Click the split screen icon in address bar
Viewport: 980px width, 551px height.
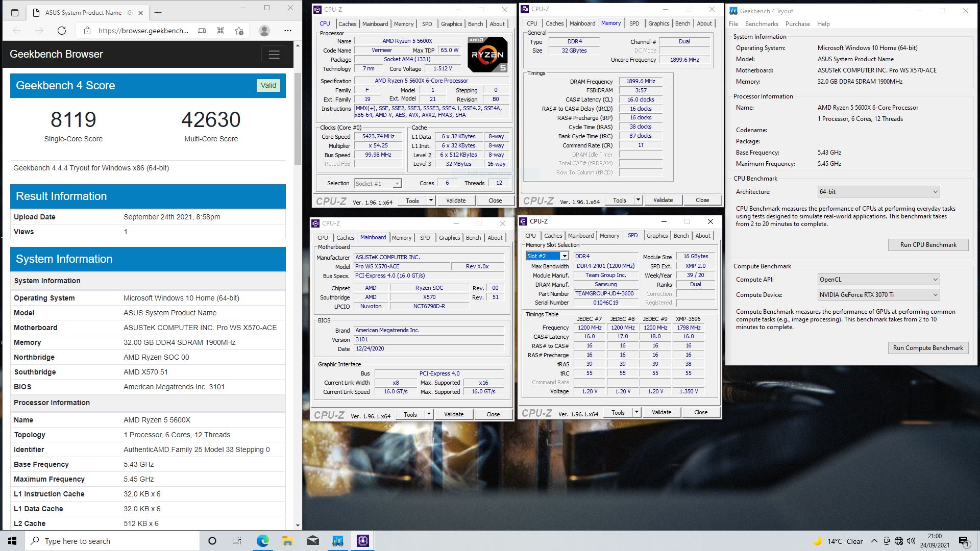coord(202,31)
